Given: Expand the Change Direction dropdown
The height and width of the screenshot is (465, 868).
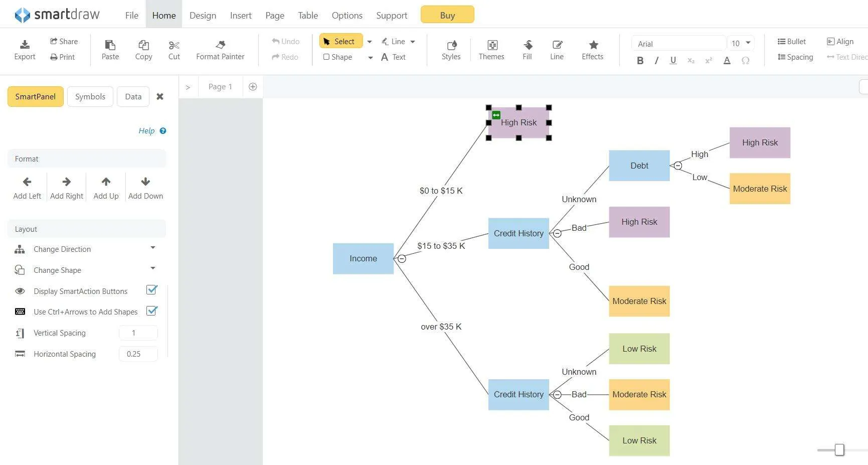Looking at the screenshot, I should [x=153, y=248].
